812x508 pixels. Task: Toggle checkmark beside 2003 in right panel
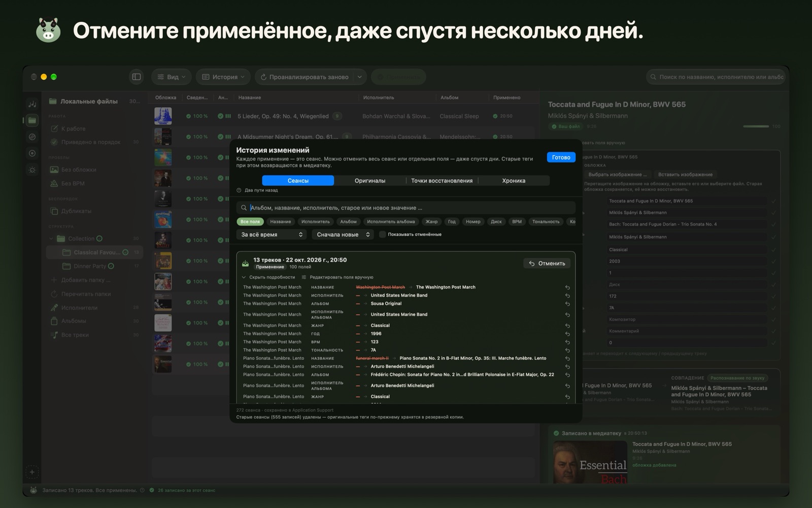click(x=773, y=261)
